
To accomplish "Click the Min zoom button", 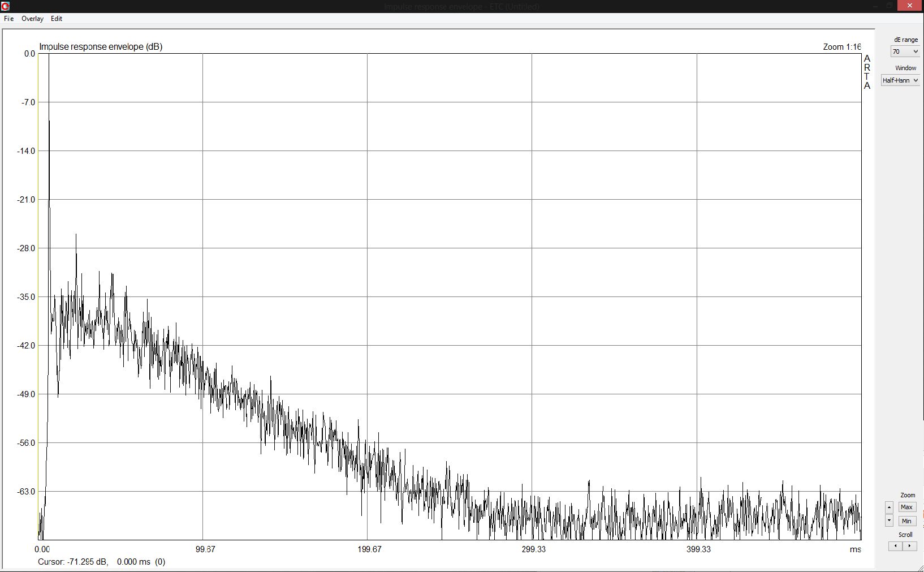I will coord(906,521).
